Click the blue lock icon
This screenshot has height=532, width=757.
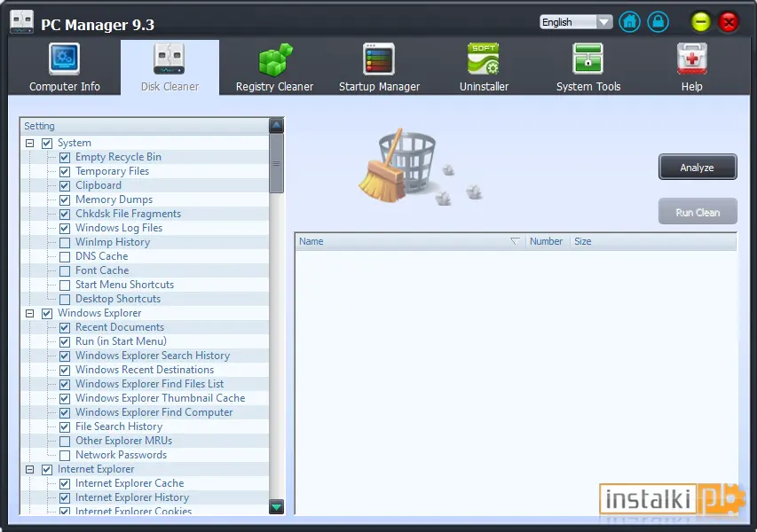(x=658, y=21)
